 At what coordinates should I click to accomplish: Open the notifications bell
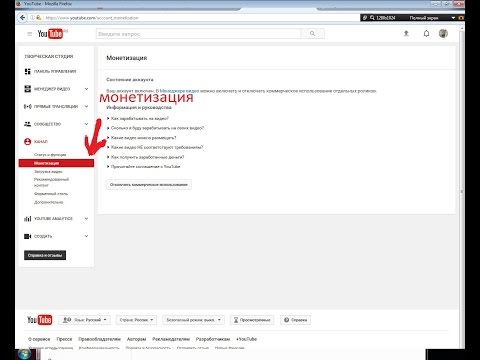pos(426,33)
